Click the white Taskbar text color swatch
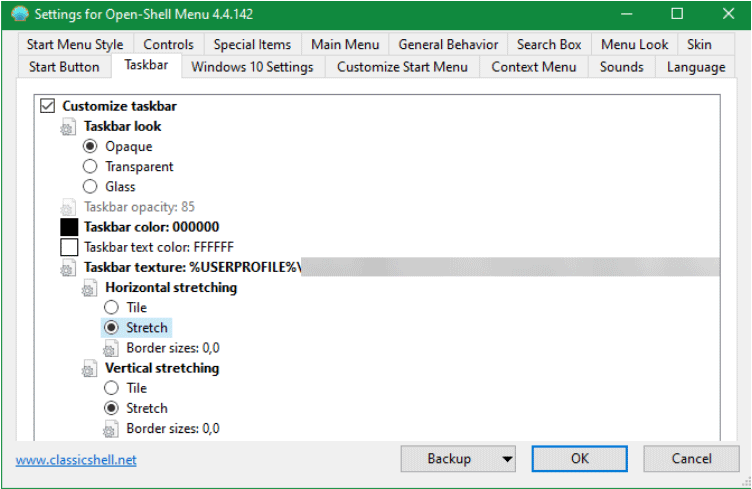Viewport: 752px width, 489px height. coord(69,247)
